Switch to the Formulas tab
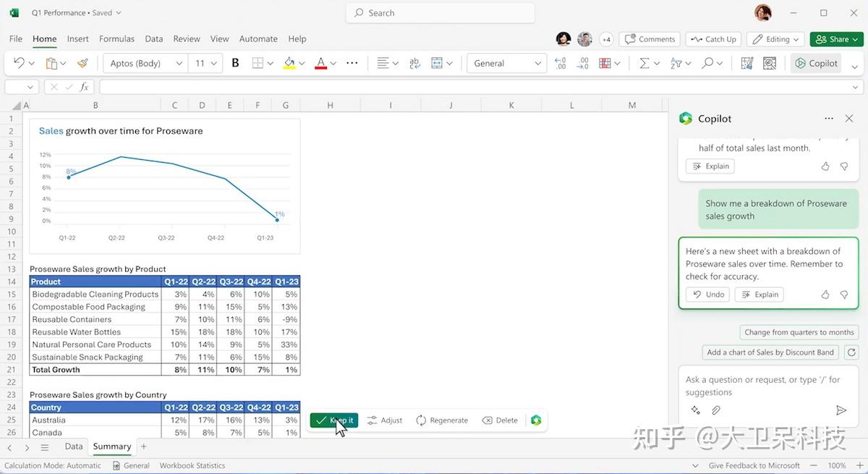The image size is (868, 474). (x=116, y=39)
